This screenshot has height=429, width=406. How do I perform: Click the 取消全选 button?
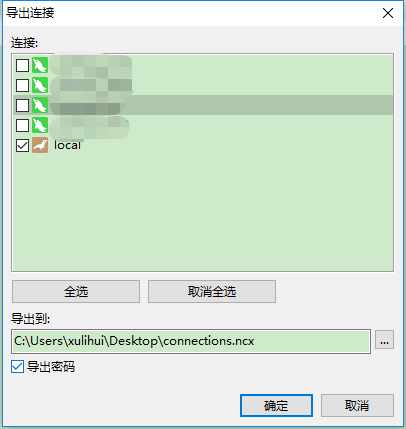tap(212, 292)
